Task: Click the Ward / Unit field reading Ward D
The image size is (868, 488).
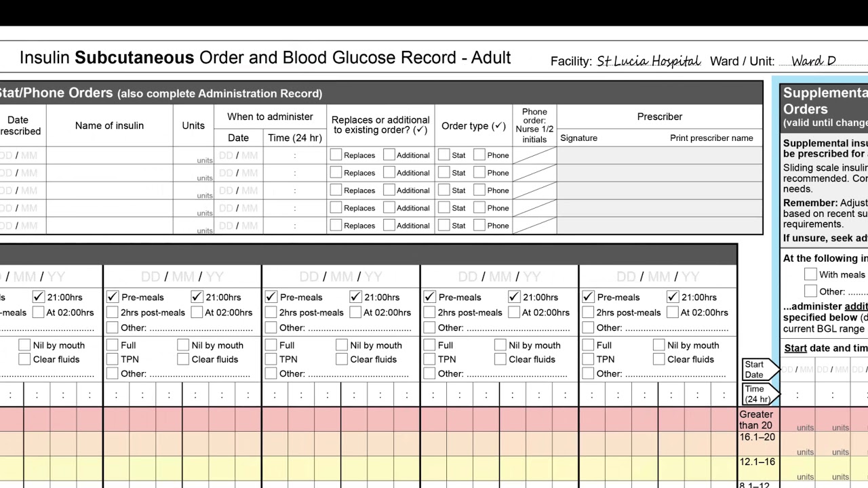Action: tap(814, 62)
